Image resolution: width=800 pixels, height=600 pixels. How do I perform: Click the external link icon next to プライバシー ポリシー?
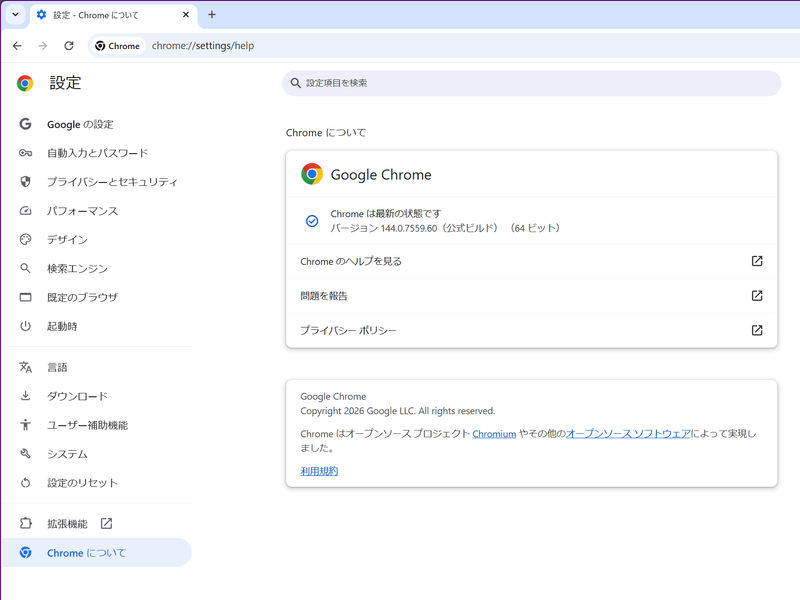coord(757,329)
